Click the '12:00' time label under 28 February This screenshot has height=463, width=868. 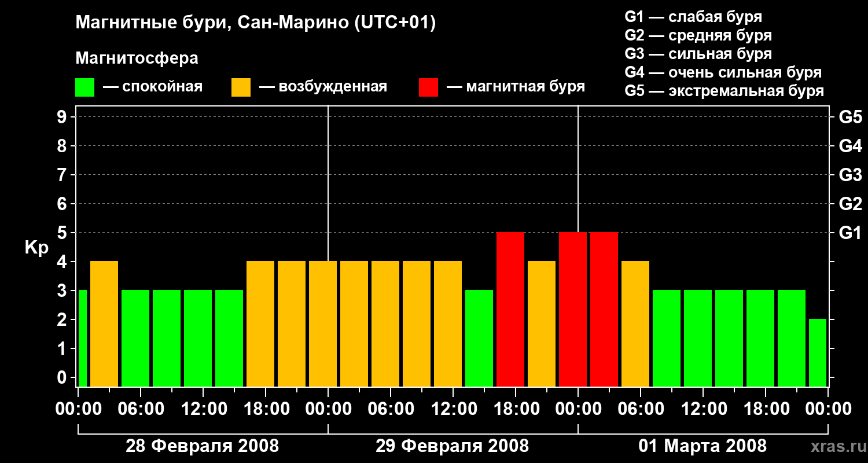(x=203, y=409)
